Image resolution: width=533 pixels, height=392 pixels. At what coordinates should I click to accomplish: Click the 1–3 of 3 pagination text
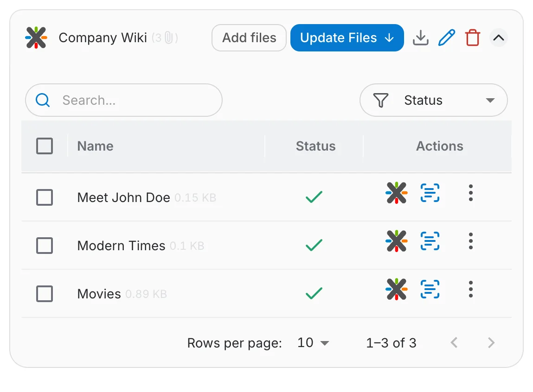391,343
